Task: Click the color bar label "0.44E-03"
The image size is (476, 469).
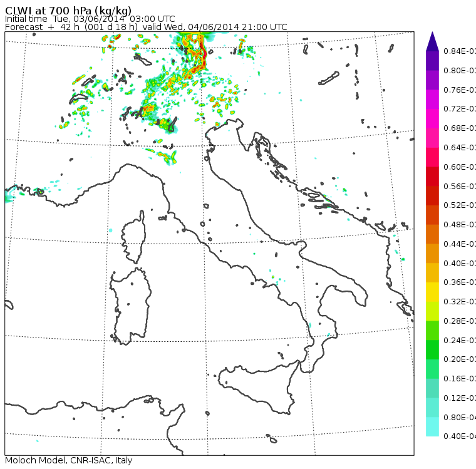Action: (460, 244)
